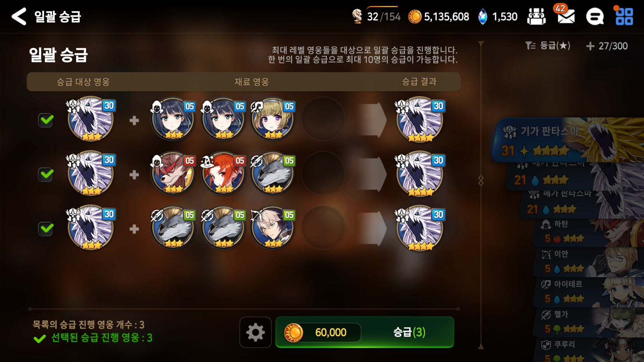The height and width of the screenshot is (362, 644).
Task: Open the blue grid main menu icon
Action: [624, 16]
